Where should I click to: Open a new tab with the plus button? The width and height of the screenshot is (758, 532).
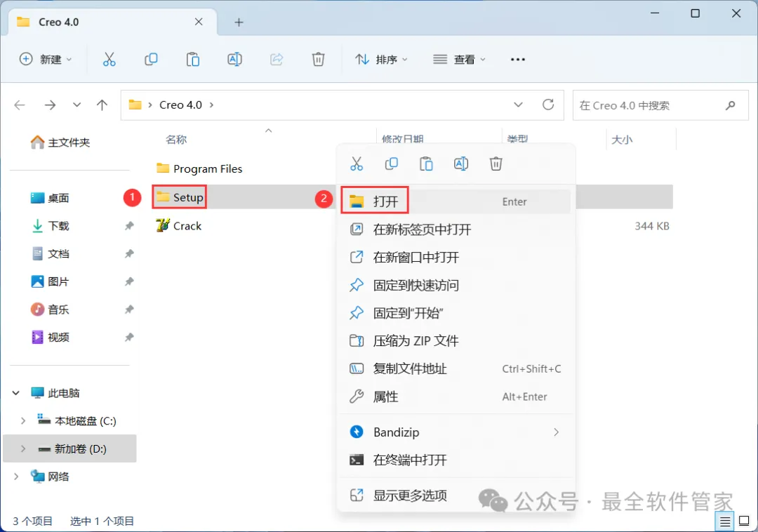[239, 22]
